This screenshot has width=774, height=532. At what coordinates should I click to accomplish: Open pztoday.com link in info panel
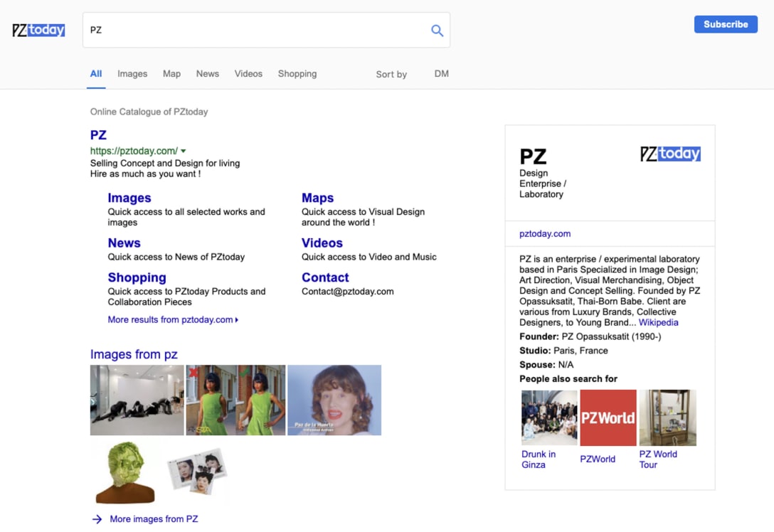[x=545, y=234]
